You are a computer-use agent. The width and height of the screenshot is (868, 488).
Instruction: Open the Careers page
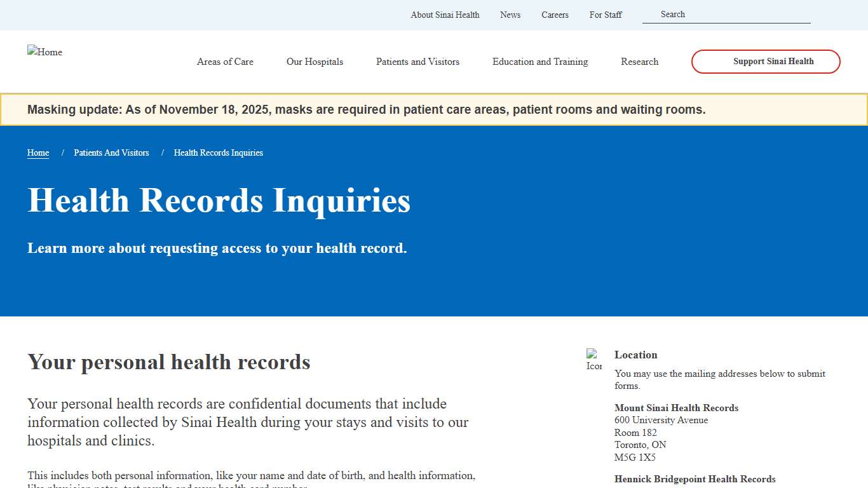[555, 15]
